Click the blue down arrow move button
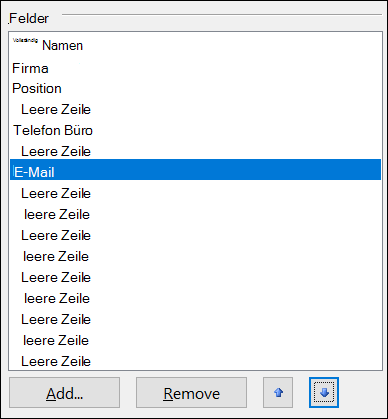Viewport: 388px width, 419px height. point(324,392)
